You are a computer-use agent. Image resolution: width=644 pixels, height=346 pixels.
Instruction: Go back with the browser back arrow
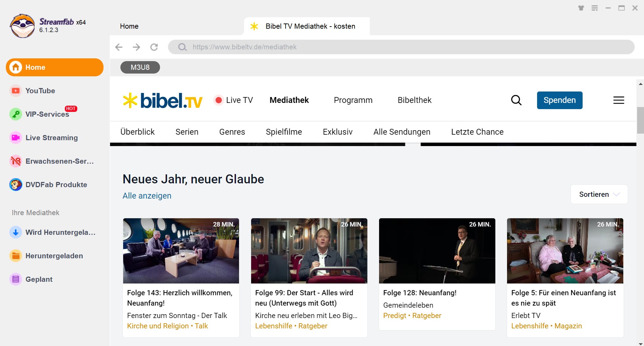119,47
